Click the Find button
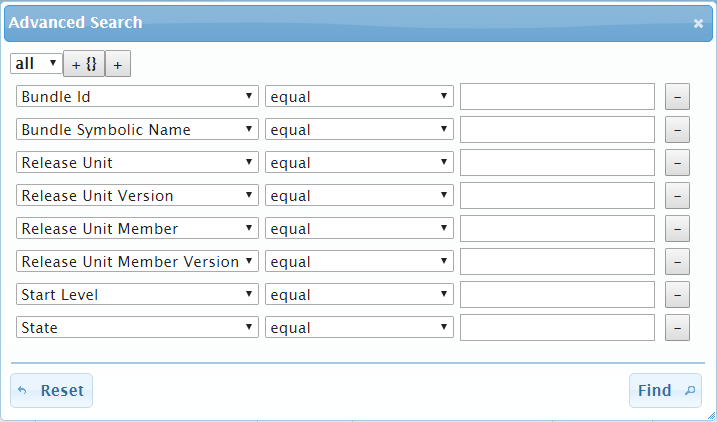Viewport: 717px width, 422px height. tap(665, 391)
